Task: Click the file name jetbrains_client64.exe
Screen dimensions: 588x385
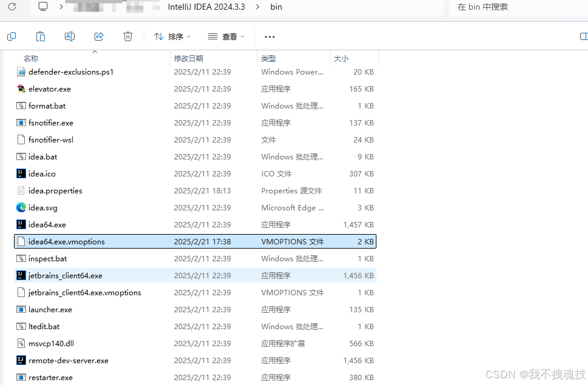Action: pos(65,276)
